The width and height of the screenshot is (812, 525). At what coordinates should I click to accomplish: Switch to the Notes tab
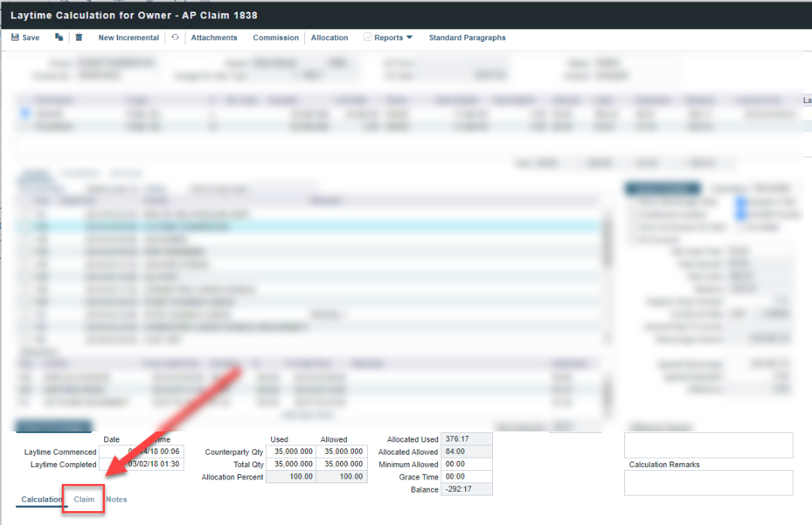point(117,499)
